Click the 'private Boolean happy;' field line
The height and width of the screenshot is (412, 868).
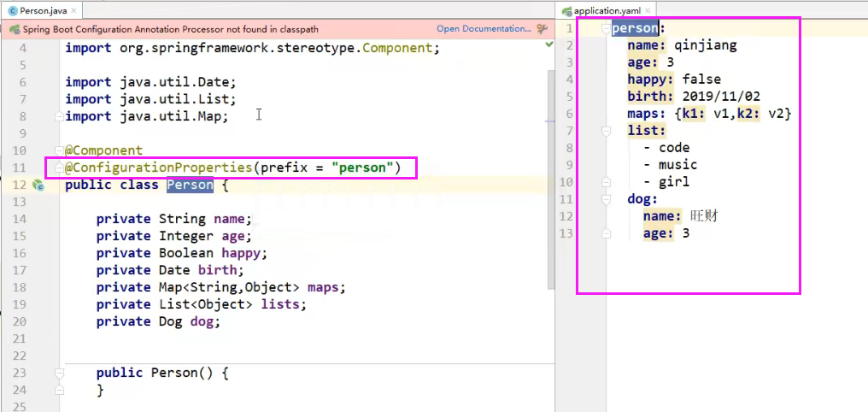point(182,254)
